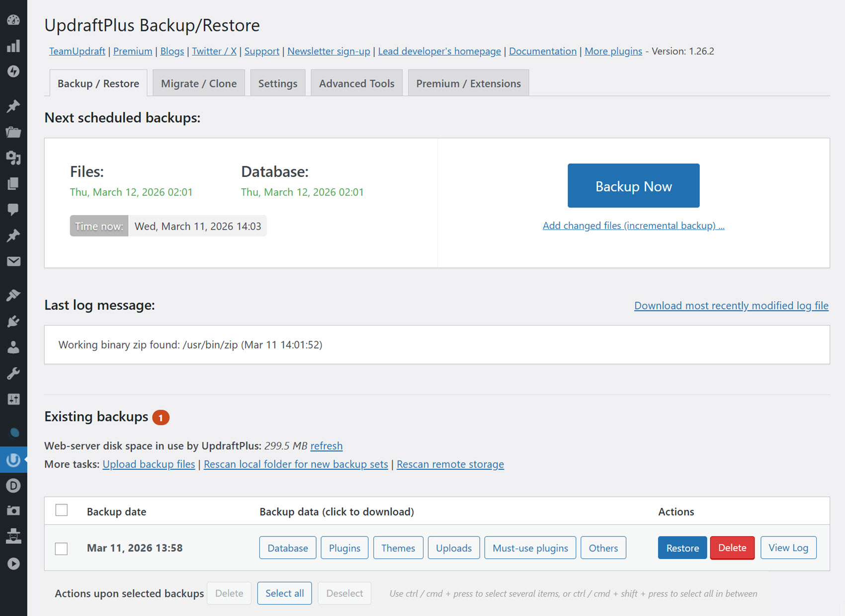
Task: Open the bar chart stats icon in sidebar
Action: coord(13,46)
